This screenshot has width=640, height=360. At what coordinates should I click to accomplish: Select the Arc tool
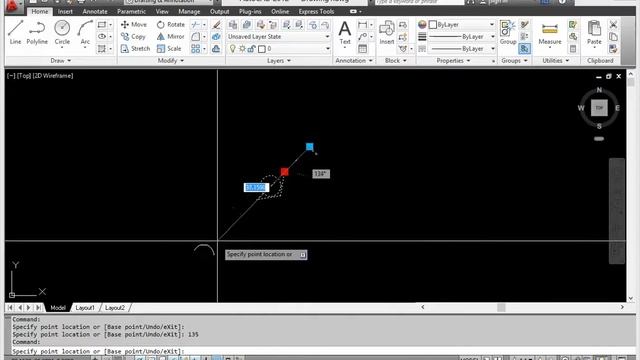[x=85, y=32]
